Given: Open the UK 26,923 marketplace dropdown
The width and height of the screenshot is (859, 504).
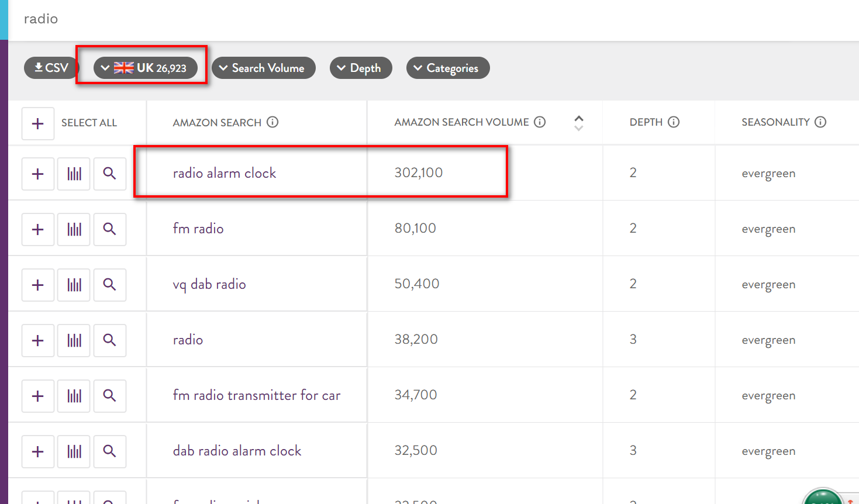Looking at the screenshot, I should coord(145,68).
